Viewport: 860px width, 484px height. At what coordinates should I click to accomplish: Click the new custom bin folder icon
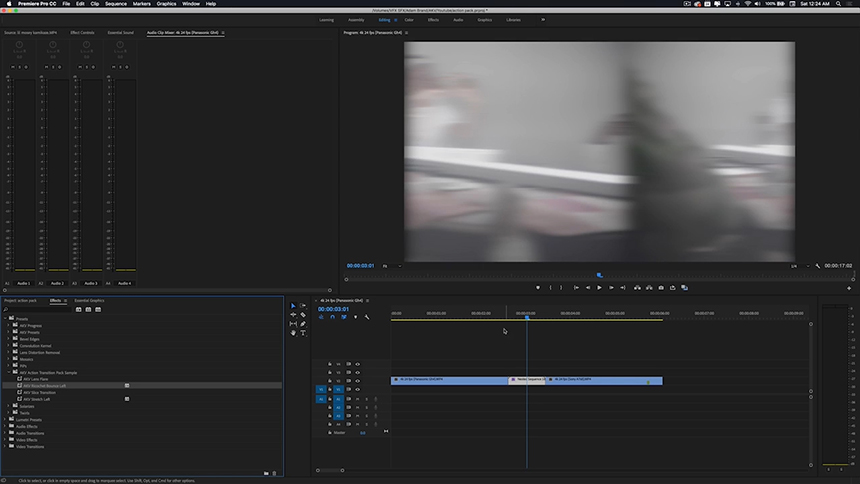point(266,473)
